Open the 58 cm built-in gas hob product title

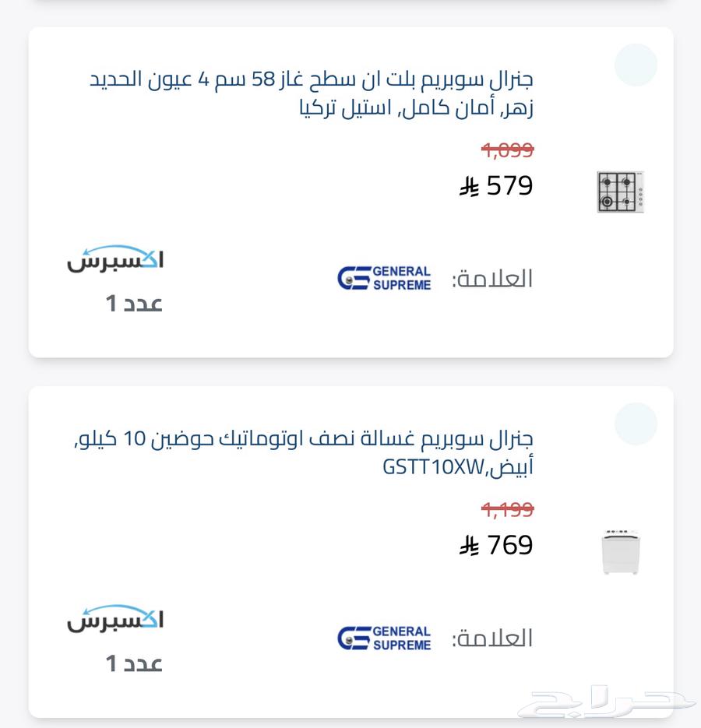tap(312, 93)
